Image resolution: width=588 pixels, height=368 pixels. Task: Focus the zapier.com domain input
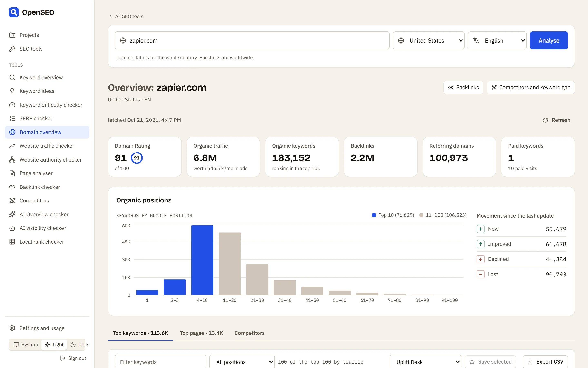click(x=252, y=40)
